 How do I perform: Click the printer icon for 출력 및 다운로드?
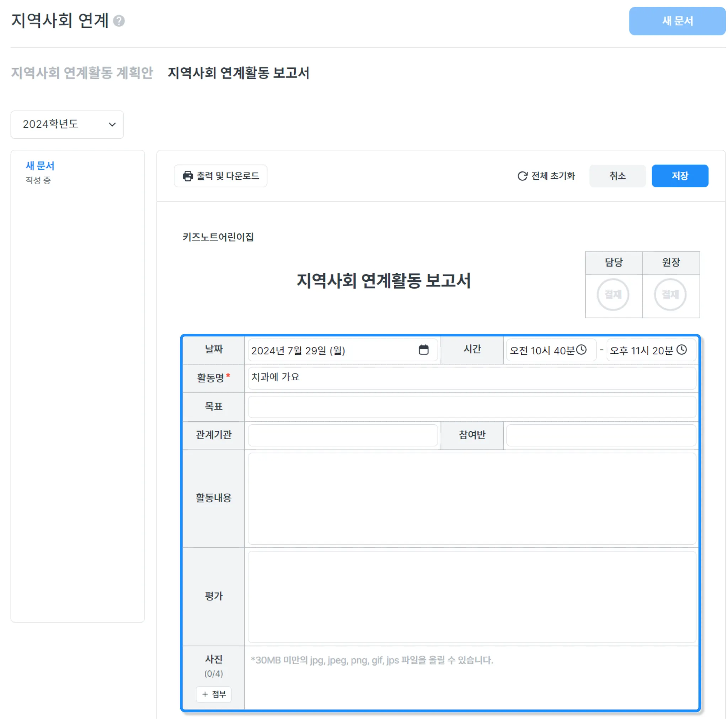click(188, 176)
